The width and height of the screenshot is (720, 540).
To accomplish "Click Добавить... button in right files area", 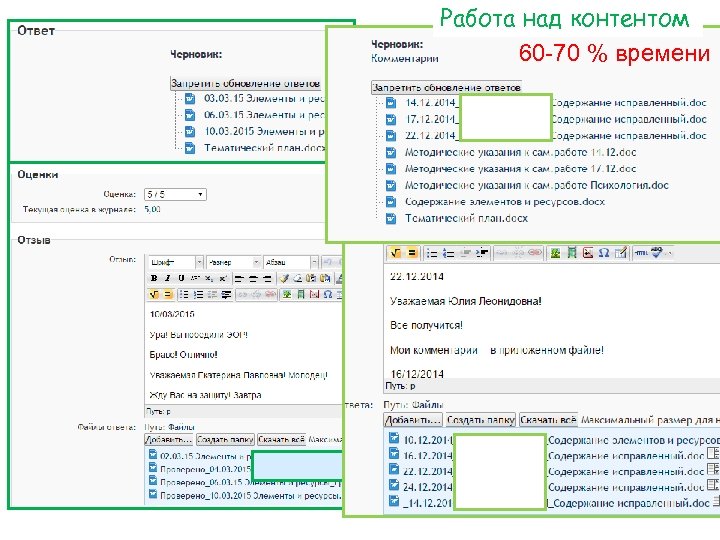I will (413, 420).
